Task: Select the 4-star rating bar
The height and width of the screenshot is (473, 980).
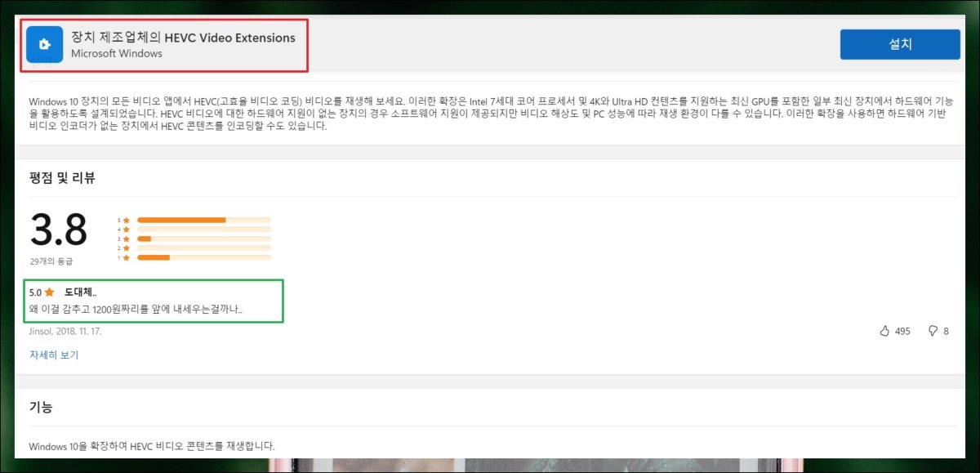Action: pos(204,230)
